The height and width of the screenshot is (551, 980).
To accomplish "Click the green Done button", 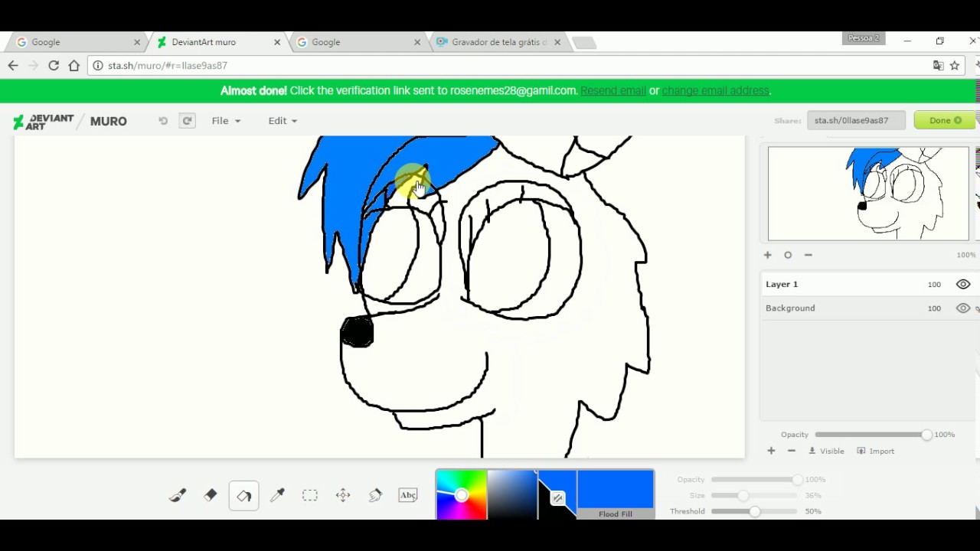I will tap(945, 120).
